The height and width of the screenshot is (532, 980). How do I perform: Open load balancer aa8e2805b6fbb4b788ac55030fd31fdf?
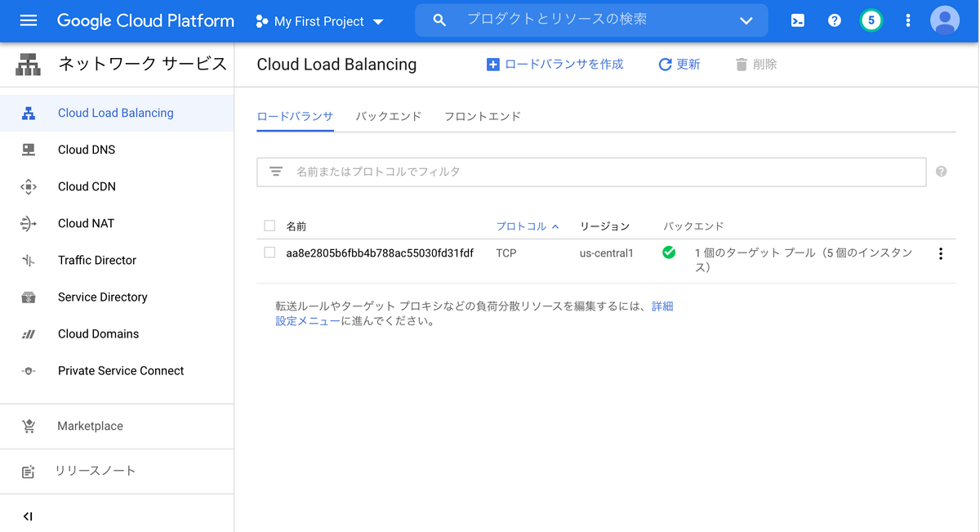380,253
